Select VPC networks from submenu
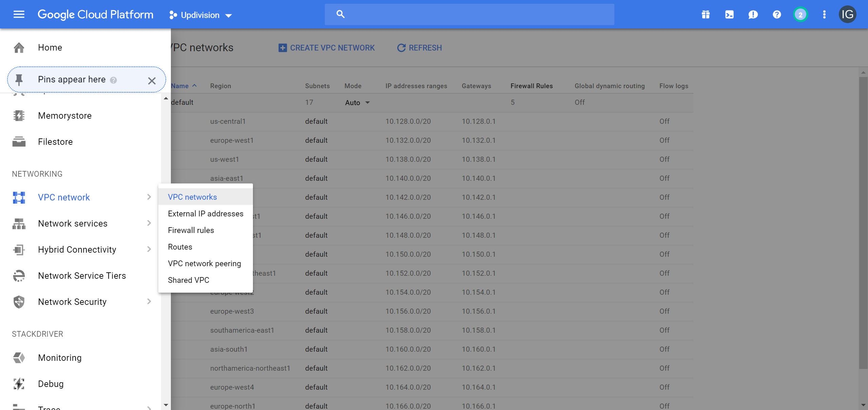Image resolution: width=868 pixels, height=410 pixels. click(x=205, y=197)
